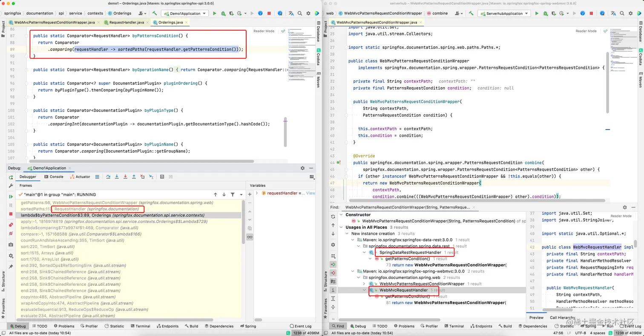Image resolution: width=644 pixels, height=336 pixels.
Task: Open the Actuator tab in Debug panel
Action: [80, 177]
